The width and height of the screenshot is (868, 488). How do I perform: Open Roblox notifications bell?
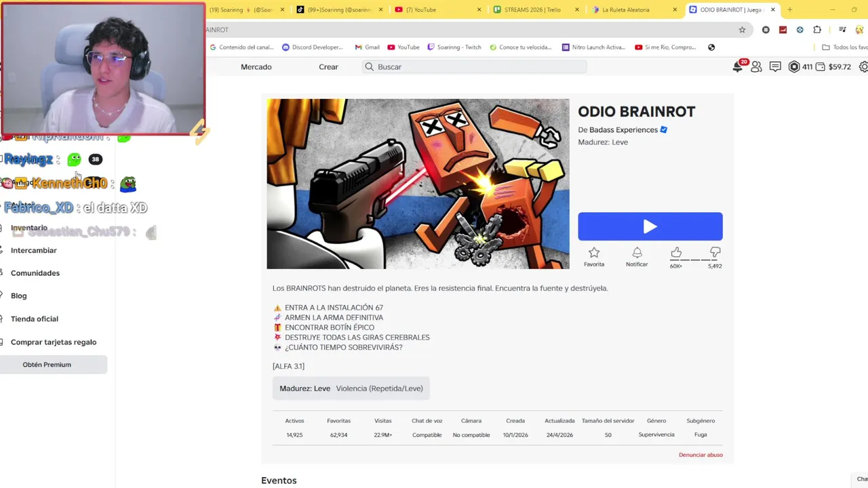738,66
